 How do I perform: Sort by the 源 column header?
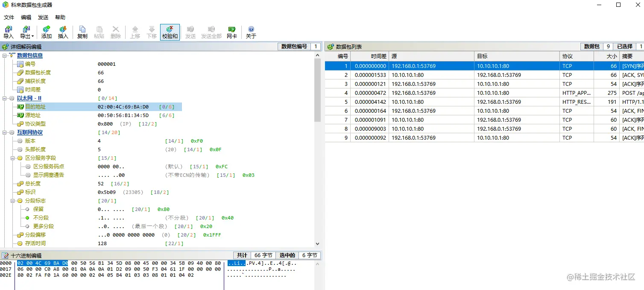[432, 56]
